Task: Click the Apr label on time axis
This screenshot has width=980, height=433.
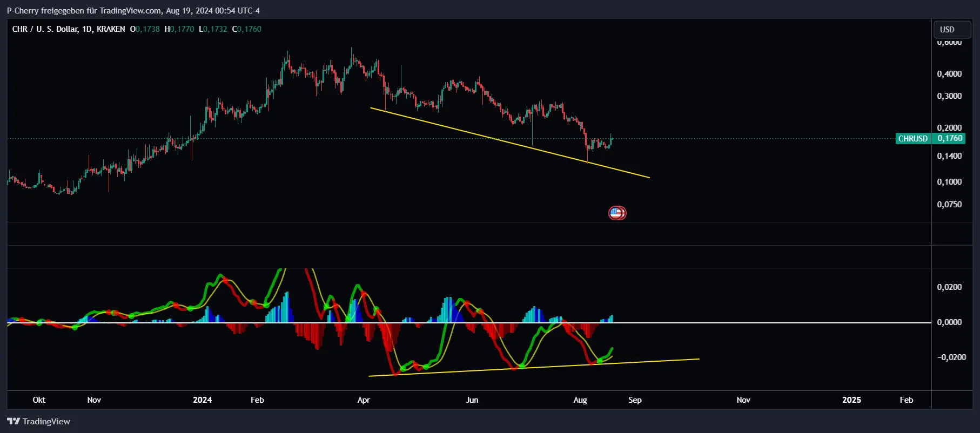Action: point(364,400)
